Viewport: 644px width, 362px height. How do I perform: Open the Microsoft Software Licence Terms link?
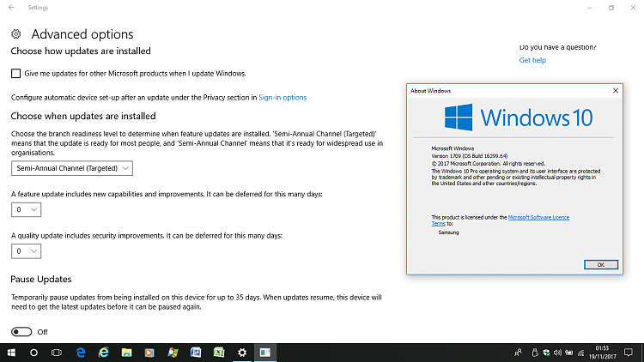coord(538,218)
